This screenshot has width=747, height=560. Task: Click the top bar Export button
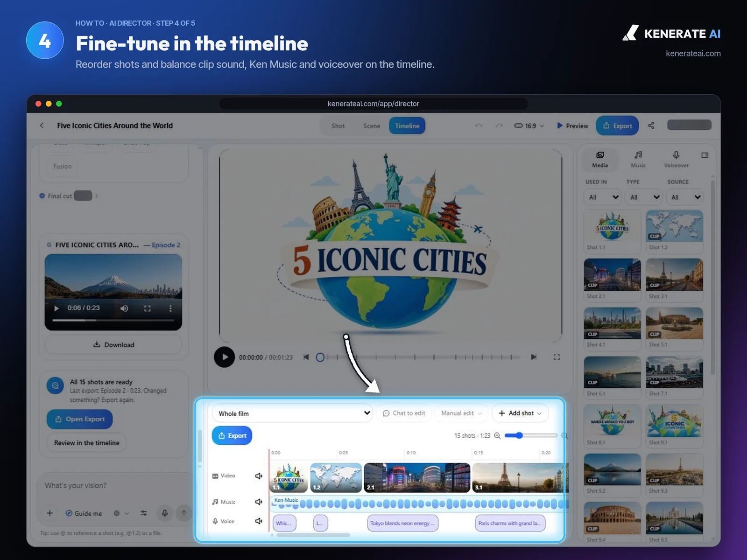[x=617, y=126]
